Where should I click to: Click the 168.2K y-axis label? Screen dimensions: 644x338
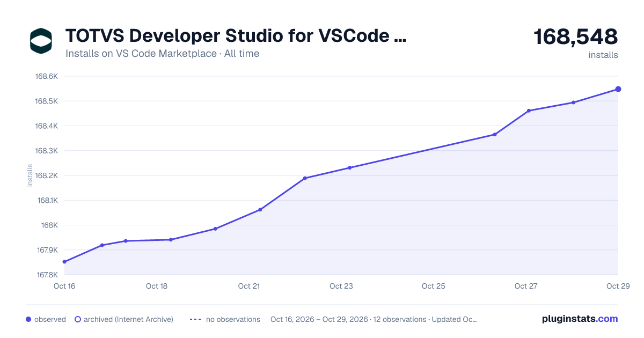coord(46,175)
